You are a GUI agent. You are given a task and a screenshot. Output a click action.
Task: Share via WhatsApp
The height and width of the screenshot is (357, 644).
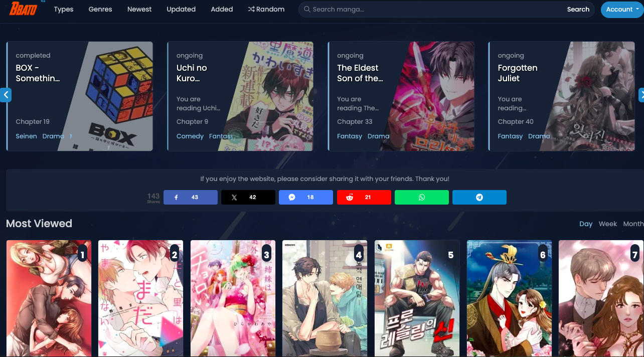[x=421, y=197]
